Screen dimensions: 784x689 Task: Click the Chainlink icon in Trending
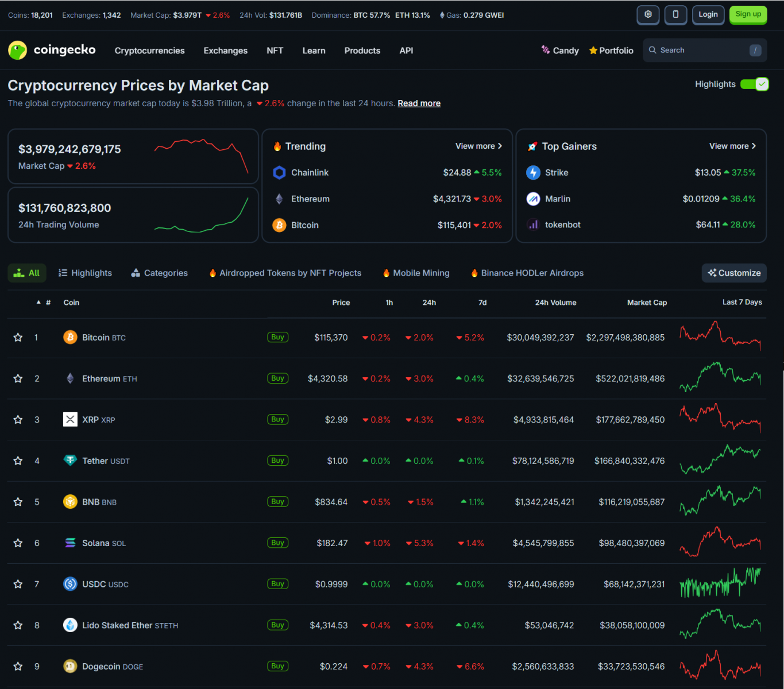coord(279,172)
